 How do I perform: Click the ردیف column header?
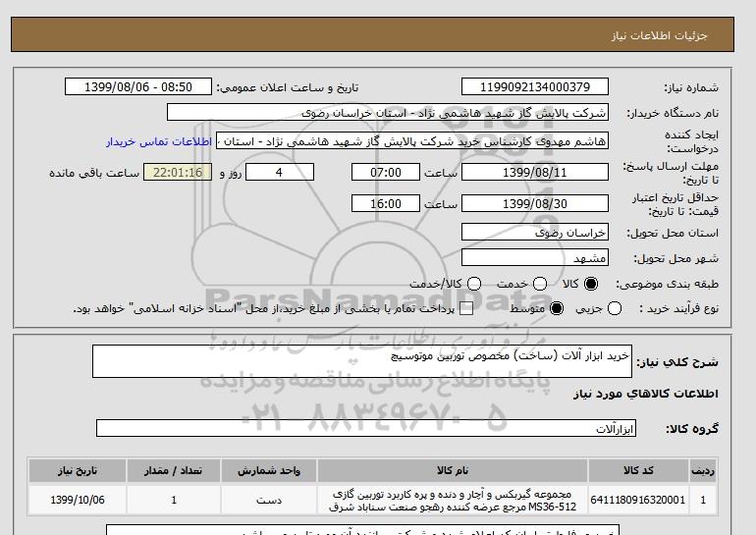click(703, 470)
